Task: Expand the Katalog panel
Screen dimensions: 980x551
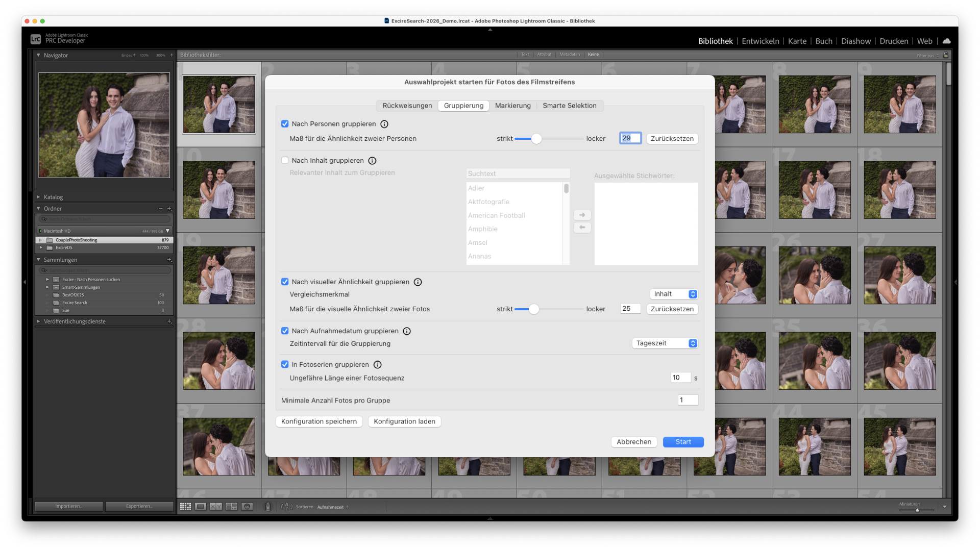Action: [x=38, y=197]
